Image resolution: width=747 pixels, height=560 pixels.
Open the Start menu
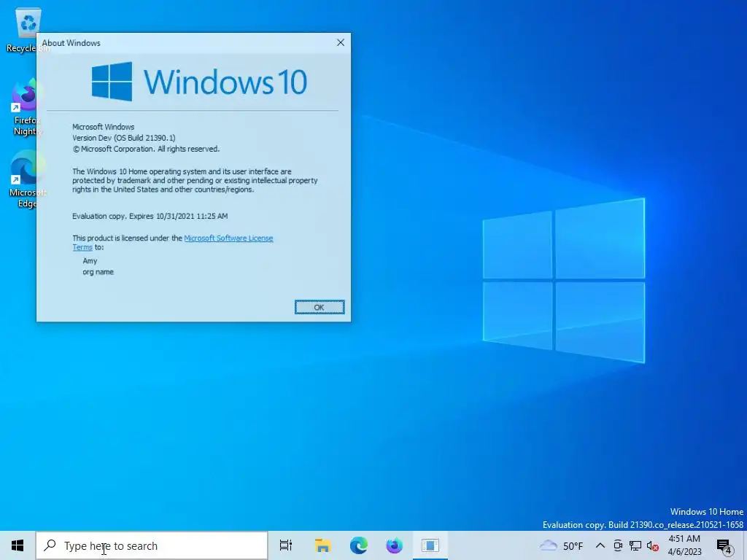tap(18, 545)
